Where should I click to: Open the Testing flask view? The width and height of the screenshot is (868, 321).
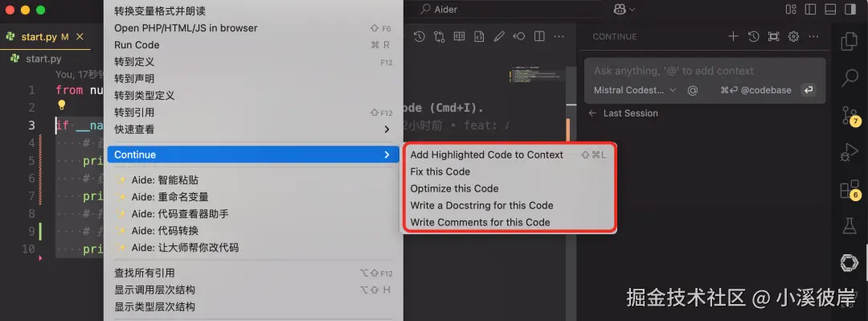click(849, 225)
